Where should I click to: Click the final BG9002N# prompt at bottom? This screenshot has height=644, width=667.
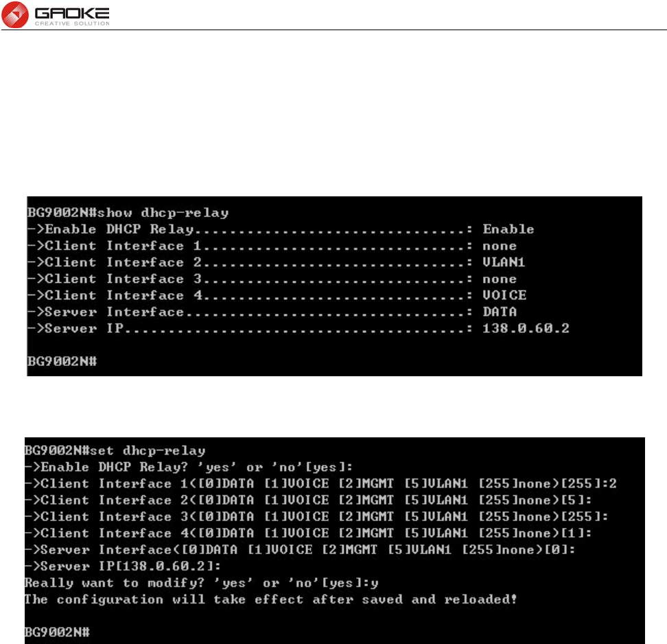tap(57, 632)
